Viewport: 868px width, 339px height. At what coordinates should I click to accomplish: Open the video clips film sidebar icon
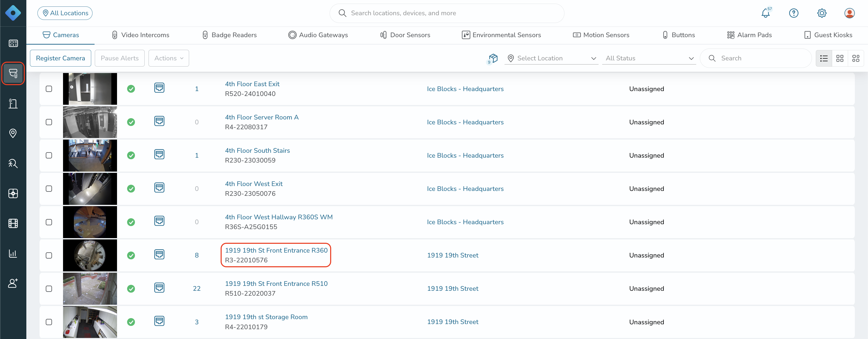coord(13,223)
